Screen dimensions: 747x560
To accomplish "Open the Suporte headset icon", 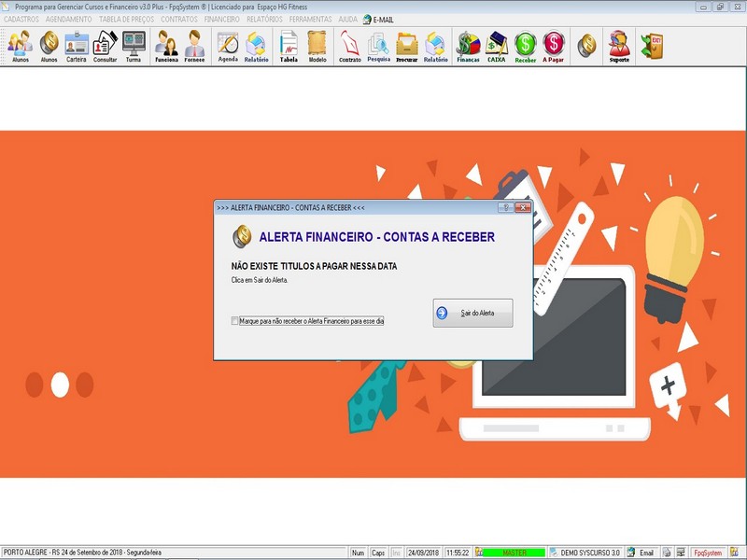I will 619,47.
